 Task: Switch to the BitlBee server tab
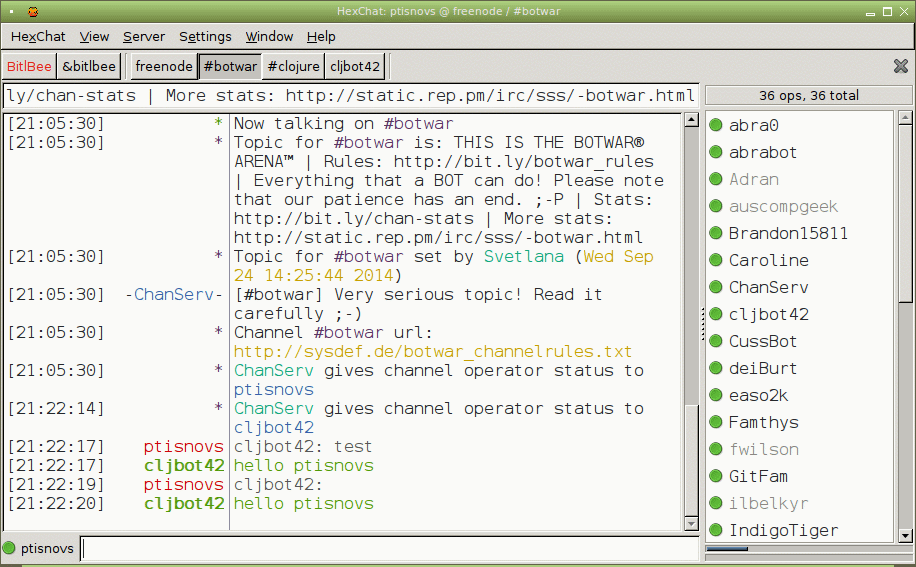coord(29,67)
